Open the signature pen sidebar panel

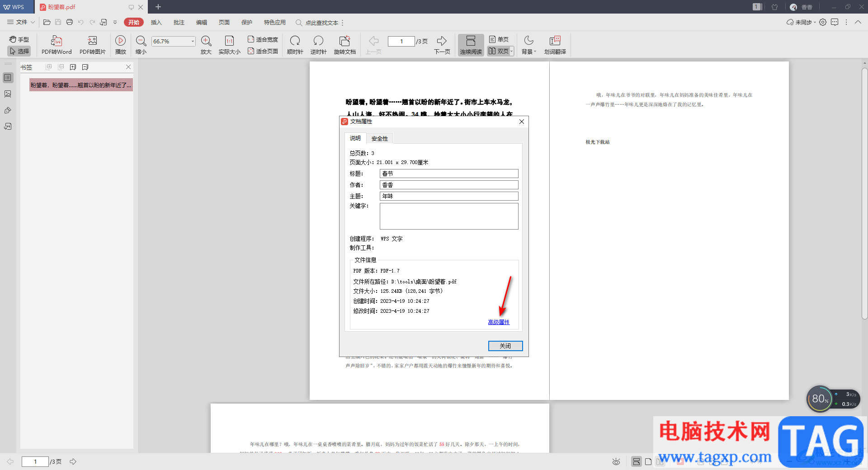[8, 110]
